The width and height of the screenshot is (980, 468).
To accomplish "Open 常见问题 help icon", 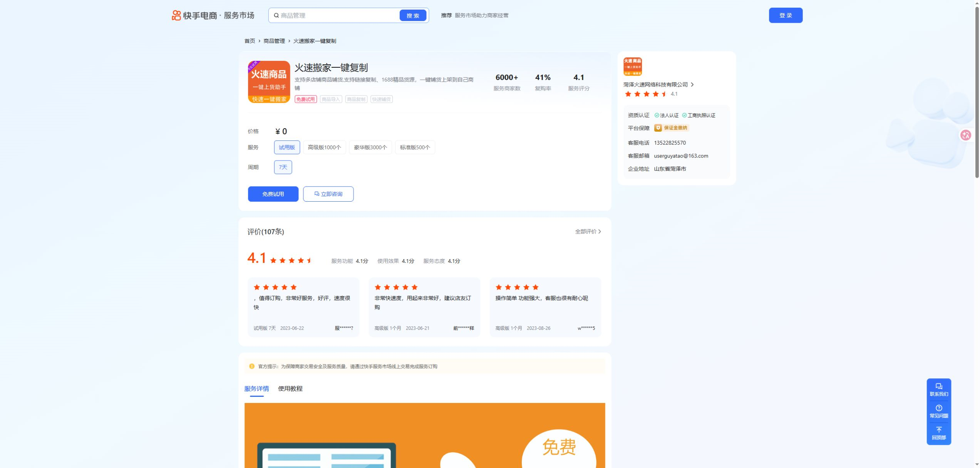I will pos(938,408).
